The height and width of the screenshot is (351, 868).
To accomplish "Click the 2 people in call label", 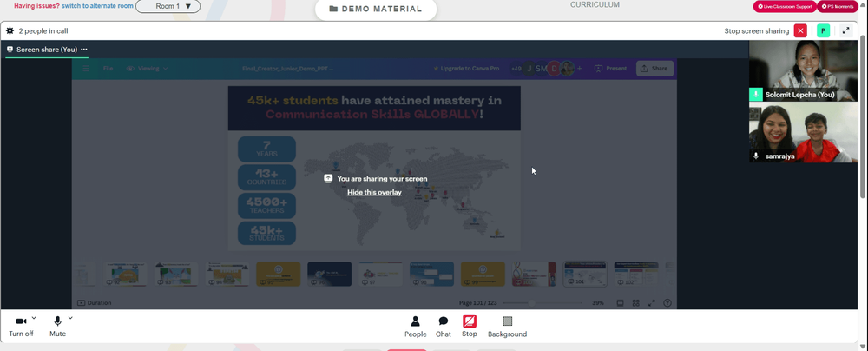I will click(x=43, y=31).
